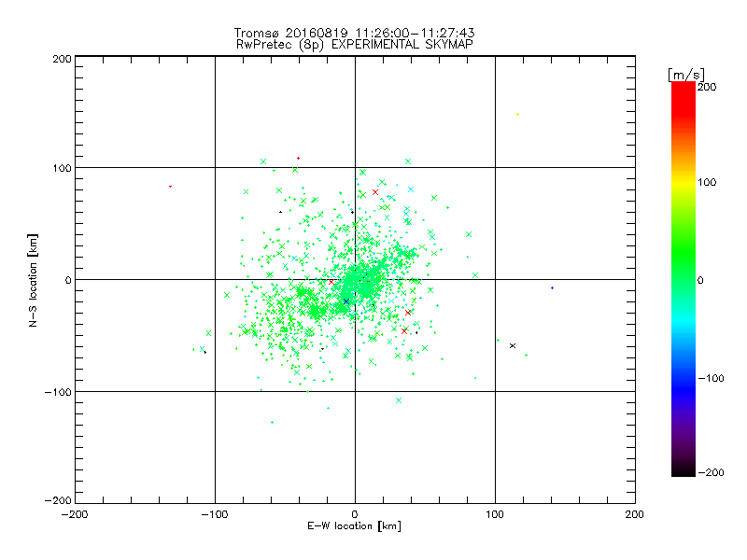Click the y-axis tick label "-100"

[58, 392]
